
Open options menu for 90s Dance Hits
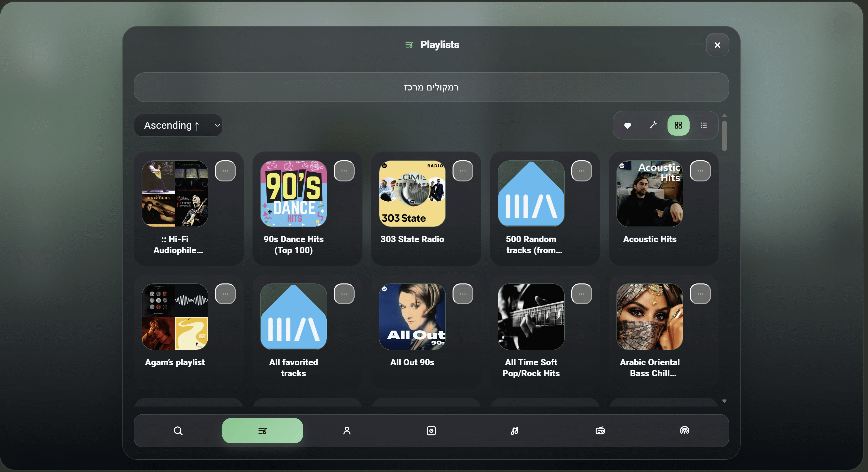(344, 171)
